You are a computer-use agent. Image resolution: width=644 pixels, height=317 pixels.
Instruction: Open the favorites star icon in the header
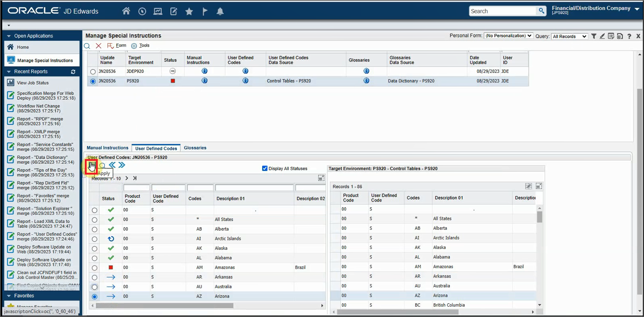tap(189, 11)
